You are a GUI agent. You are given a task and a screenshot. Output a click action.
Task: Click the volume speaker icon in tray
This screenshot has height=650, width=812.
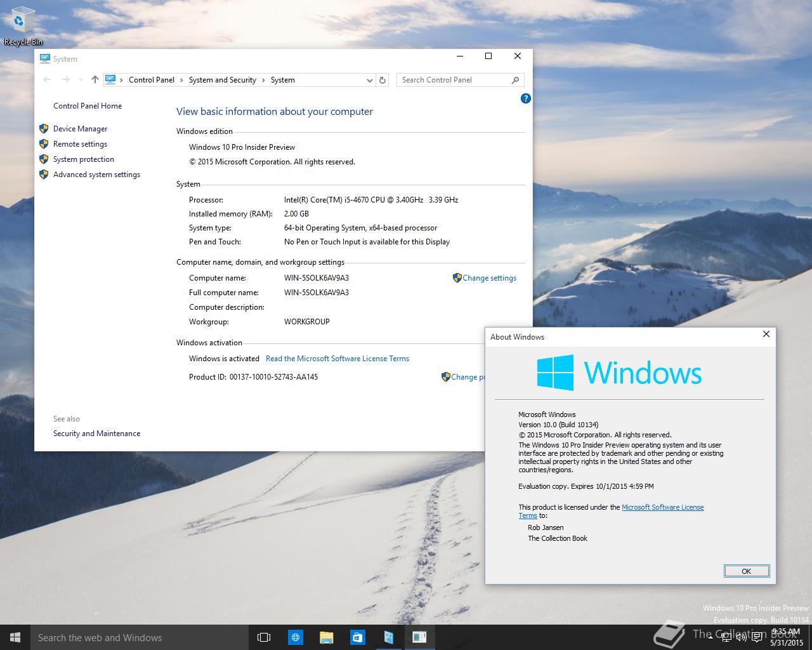point(742,637)
